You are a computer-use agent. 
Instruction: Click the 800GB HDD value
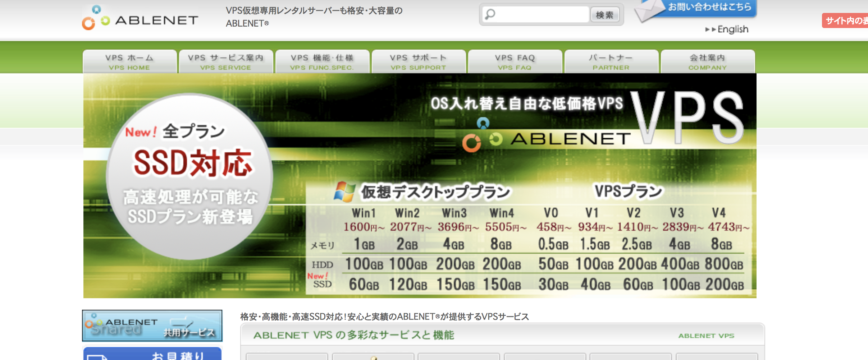point(724,264)
